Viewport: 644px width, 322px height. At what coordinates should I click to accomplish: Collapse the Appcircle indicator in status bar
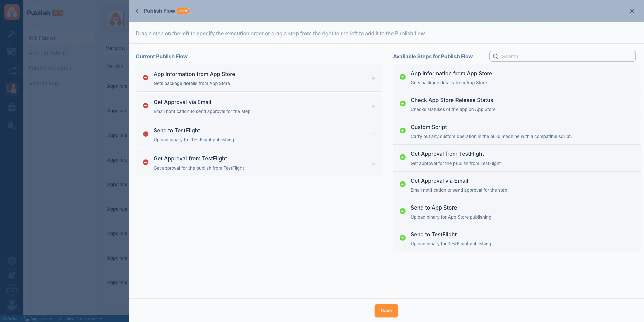(x=51, y=319)
